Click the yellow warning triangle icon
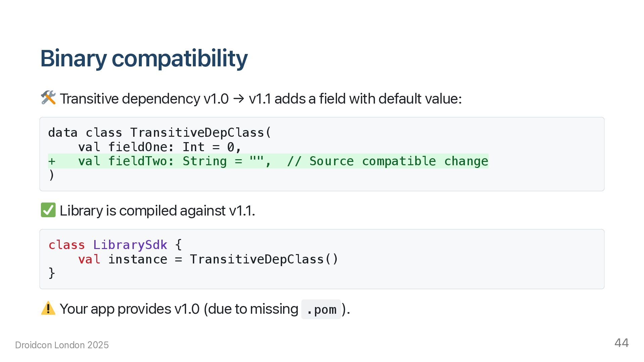The image size is (644, 362). pyautogui.click(x=48, y=308)
